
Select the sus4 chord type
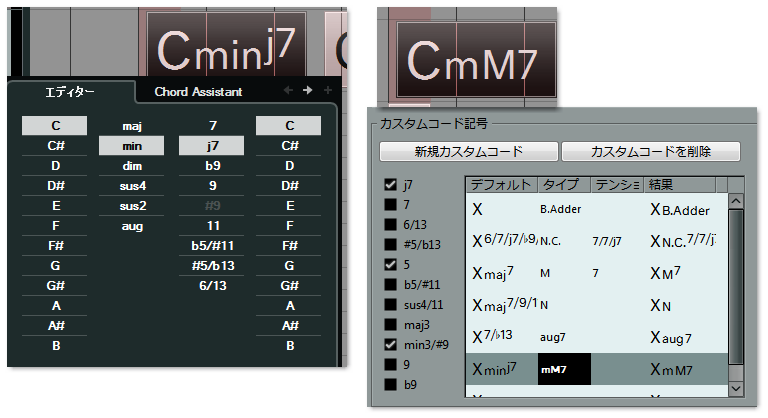132,186
